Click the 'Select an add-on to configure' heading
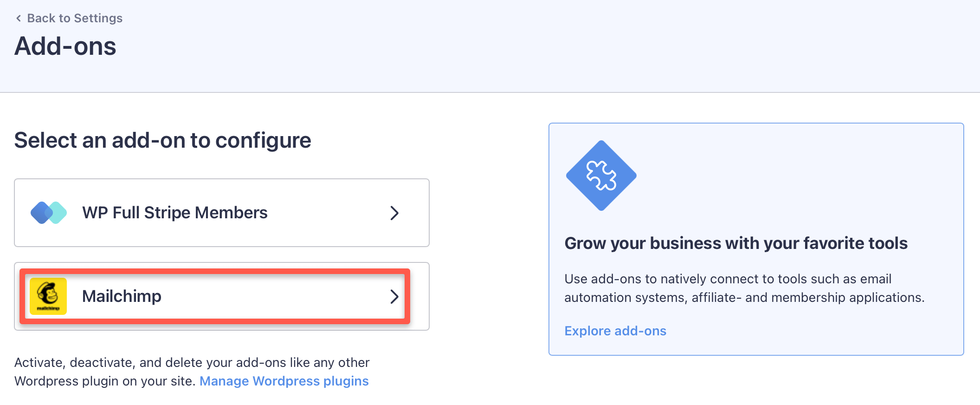980x405 pixels. [x=162, y=140]
